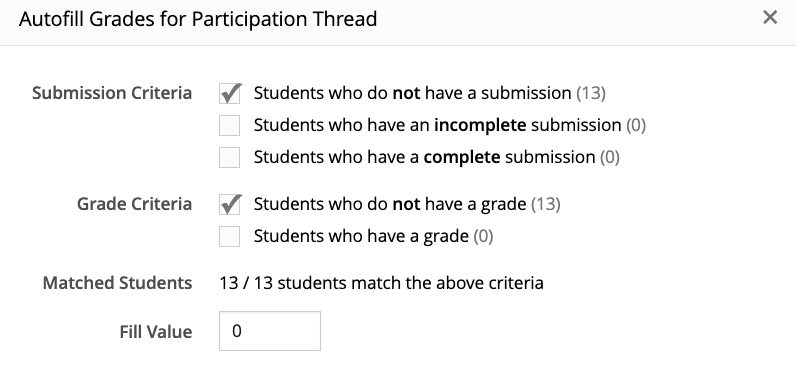Select the Submission Criteria heading
Screen dimensions: 796x374
(112, 93)
